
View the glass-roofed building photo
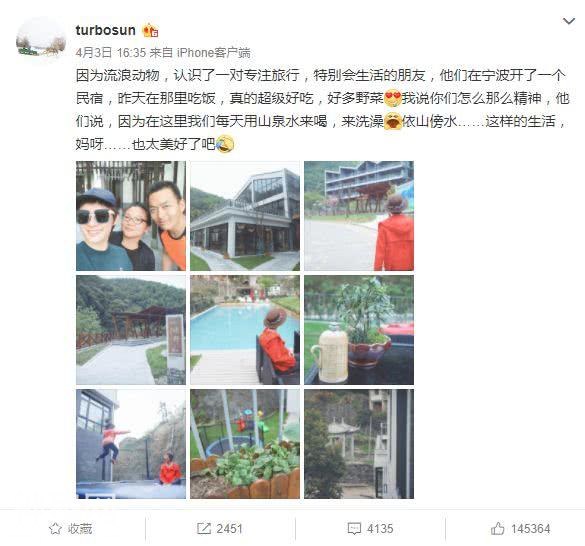245,216
